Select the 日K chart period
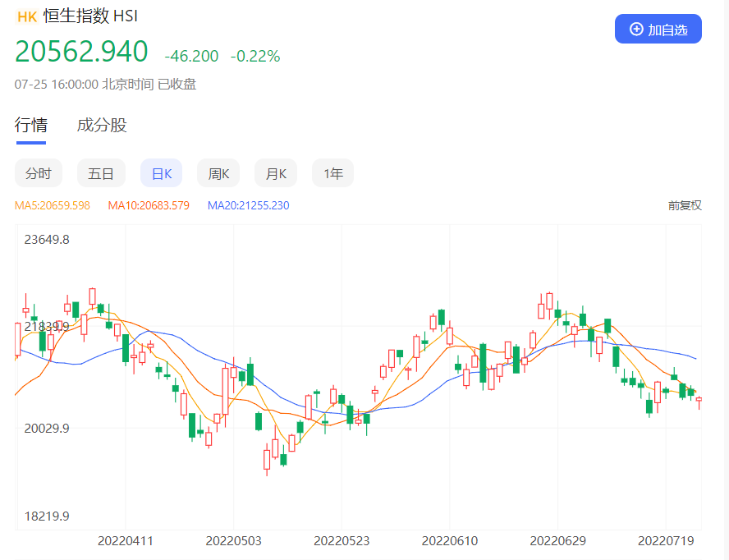Image resolution: width=729 pixels, height=560 pixels. pyautogui.click(x=162, y=173)
